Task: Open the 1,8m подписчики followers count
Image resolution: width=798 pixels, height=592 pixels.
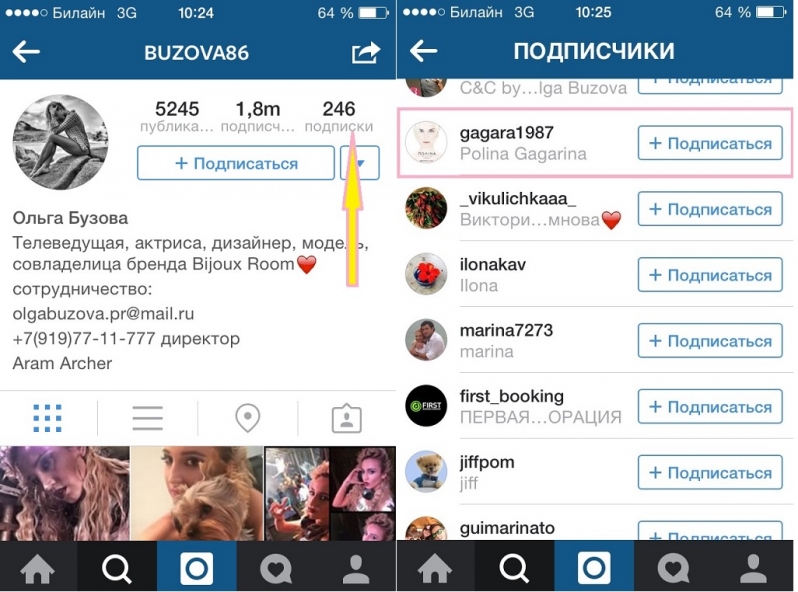Action: pyautogui.click(x=258, y=116)
